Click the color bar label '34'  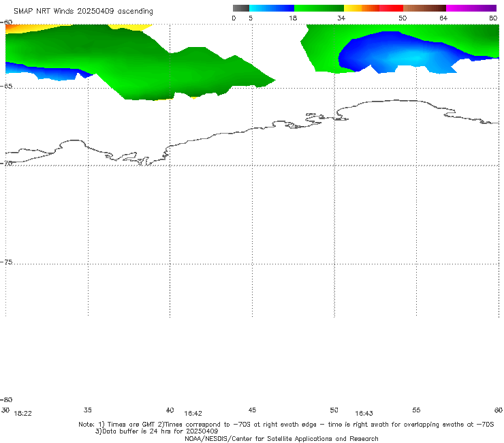click(341, 18)
